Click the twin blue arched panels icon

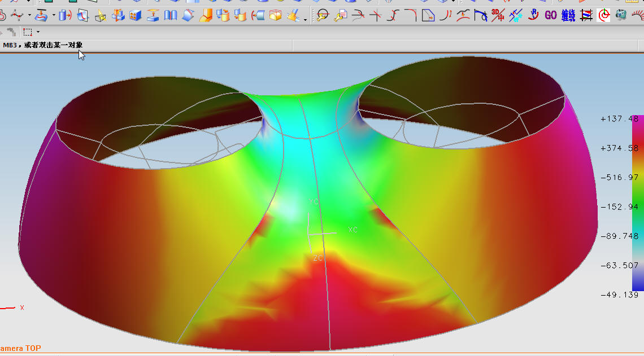coord(171,16)
